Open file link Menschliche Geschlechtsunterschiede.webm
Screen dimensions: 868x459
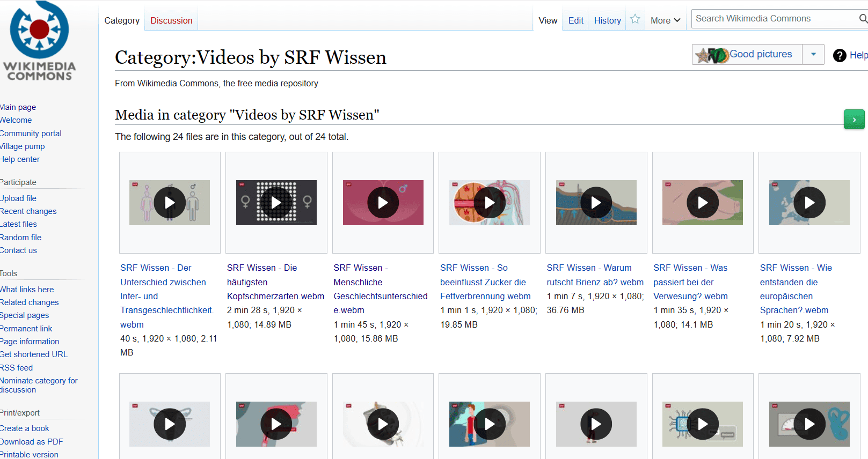click(x=381, y=289)
